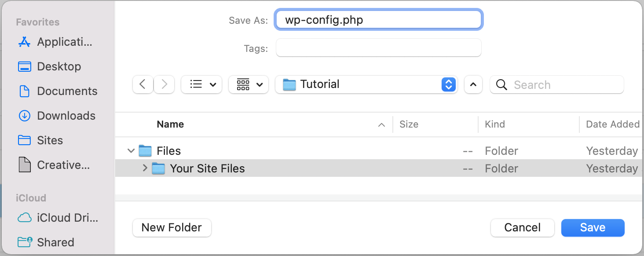Click the magnifying glass in the search field

(501, 84)
